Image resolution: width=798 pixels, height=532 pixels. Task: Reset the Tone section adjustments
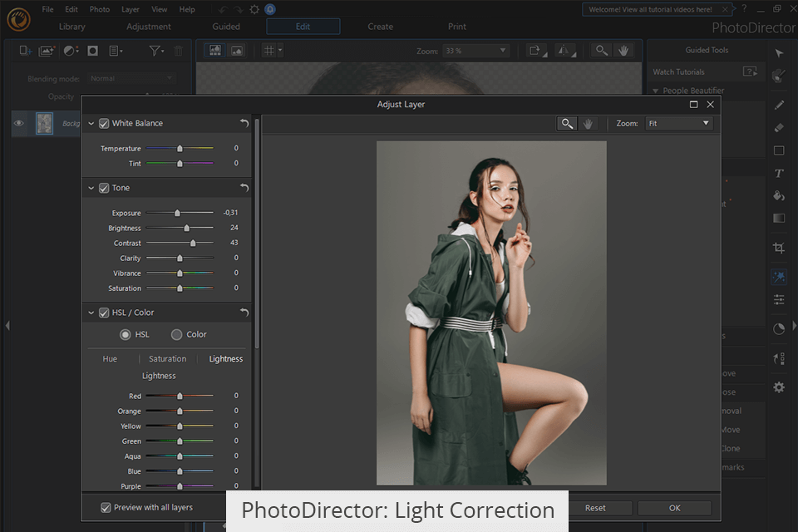point(244,188)
